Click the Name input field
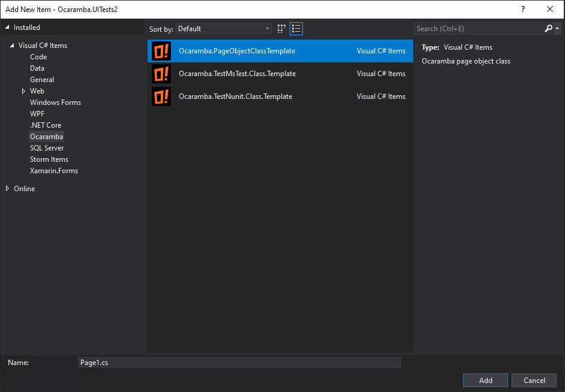 click(239, 363)
